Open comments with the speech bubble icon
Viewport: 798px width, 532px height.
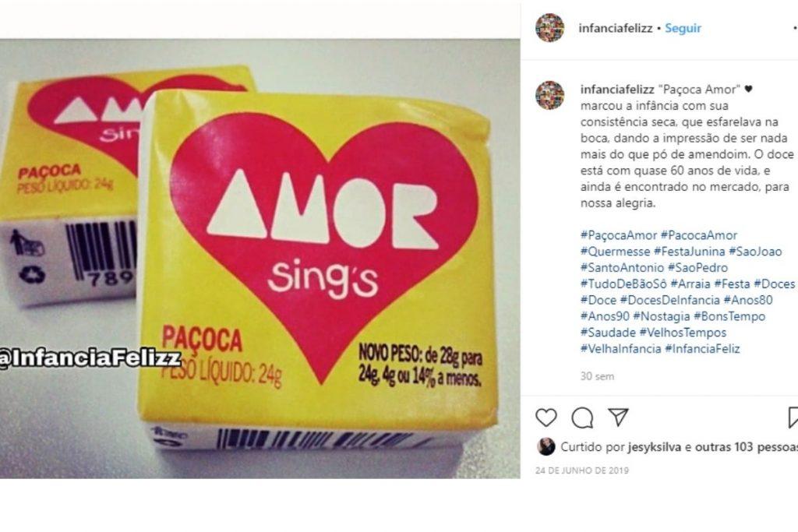click(x=582, y=418)
